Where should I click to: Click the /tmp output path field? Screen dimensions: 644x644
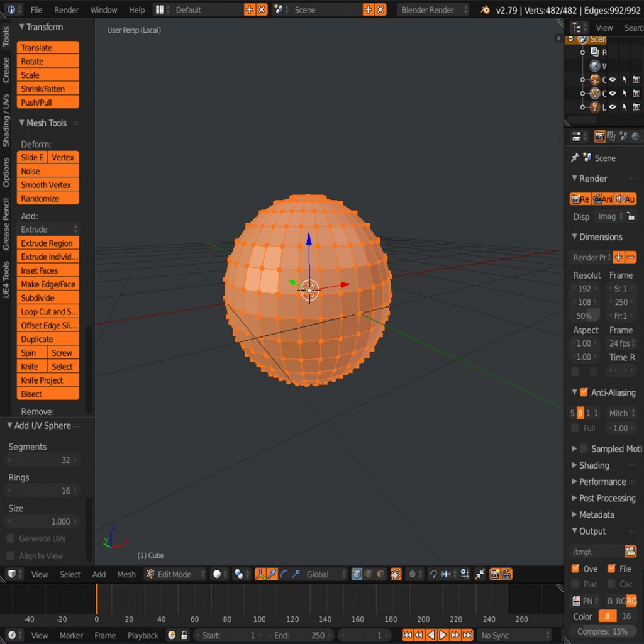(597, 552)
